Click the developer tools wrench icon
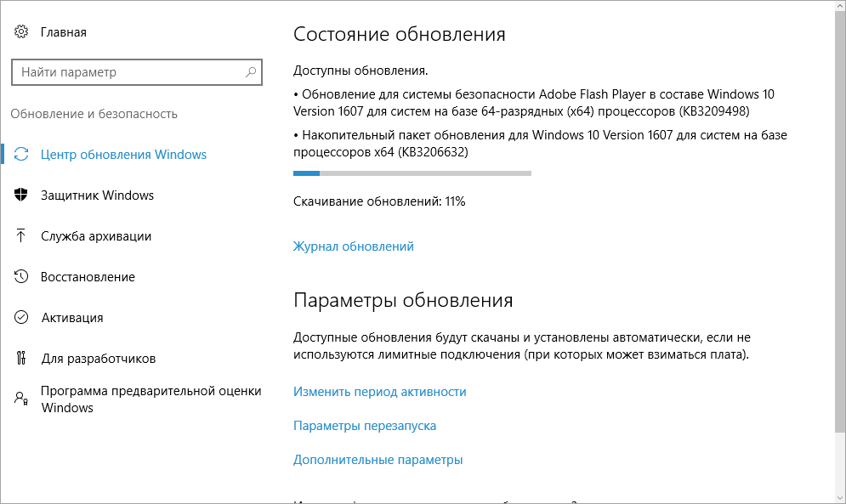Viewport: 846px width, 504px height. pyautogui.click(x=20, y=358)
